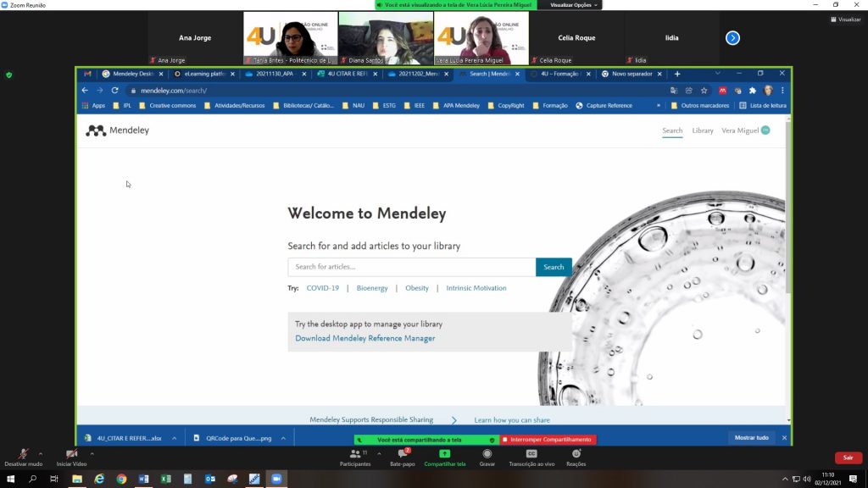Open the Apps shortcut in bookmarks bar
The width and height of the screenshot is (868, 488).
pos(93,105)
